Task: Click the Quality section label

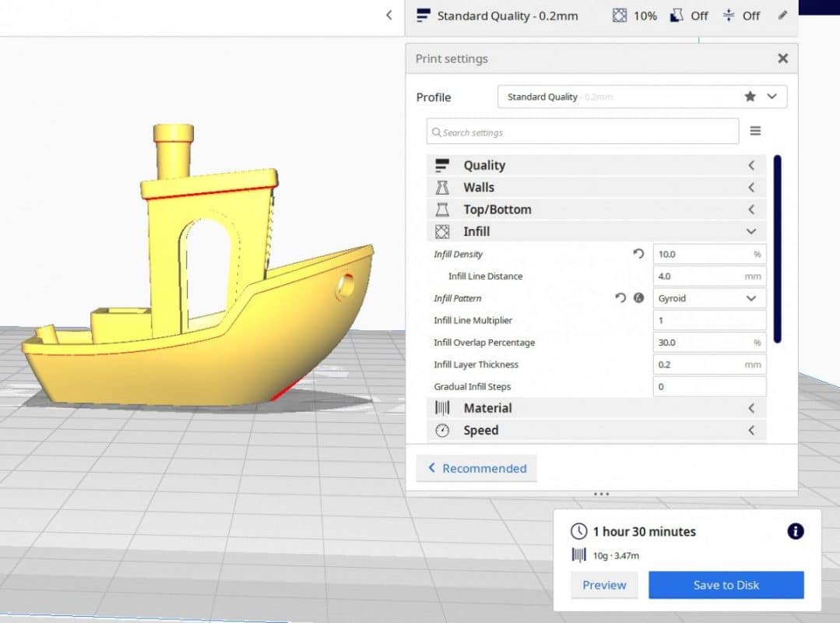Action: [x=484, y=166]
